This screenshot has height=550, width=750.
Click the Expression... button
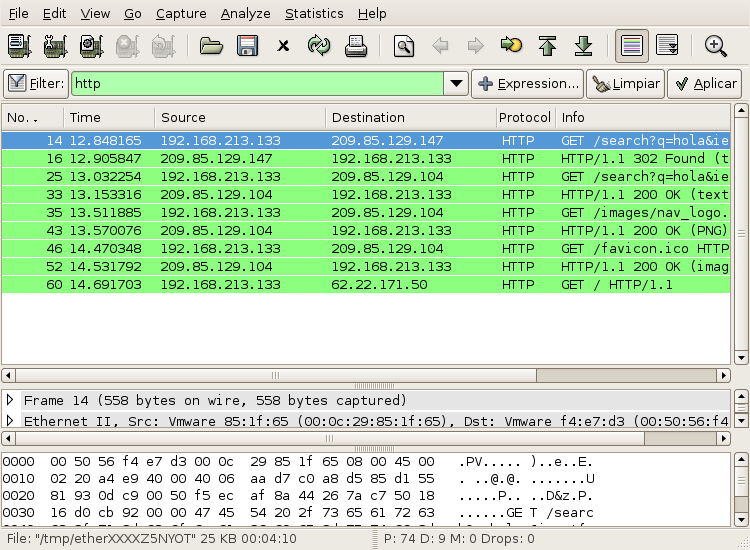point(527,84)
